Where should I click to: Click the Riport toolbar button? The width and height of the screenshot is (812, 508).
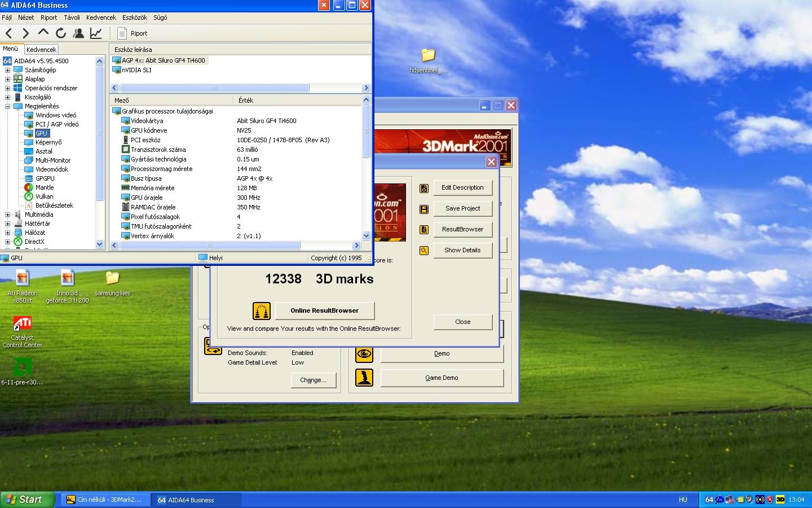tap(133, 33)
